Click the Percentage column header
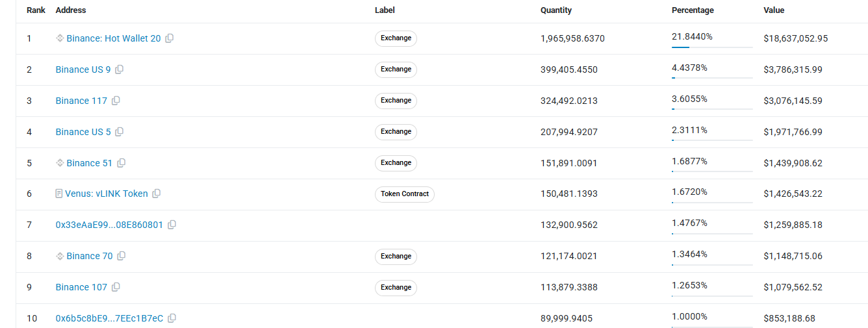The height and width of the screenshot is (328, 868). tap(693, 10)
